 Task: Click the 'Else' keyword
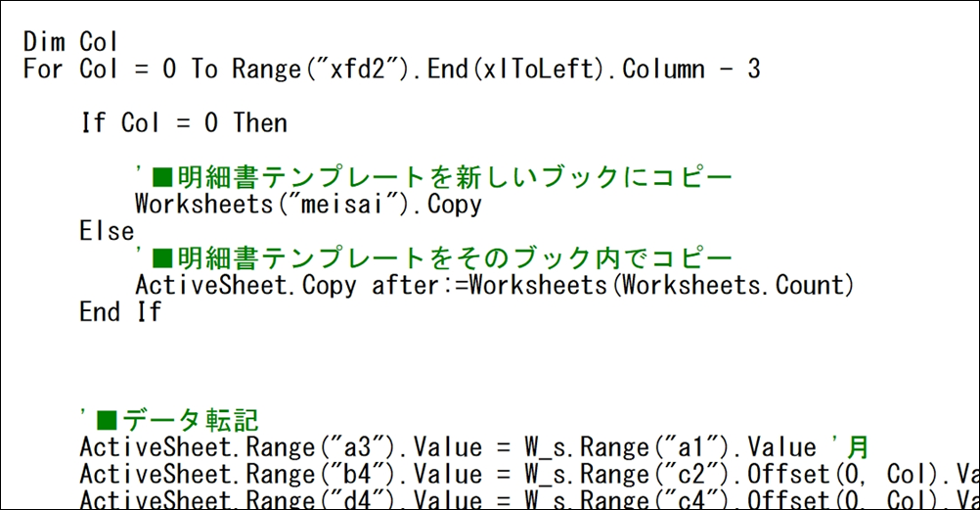click(x=107, y=232)
